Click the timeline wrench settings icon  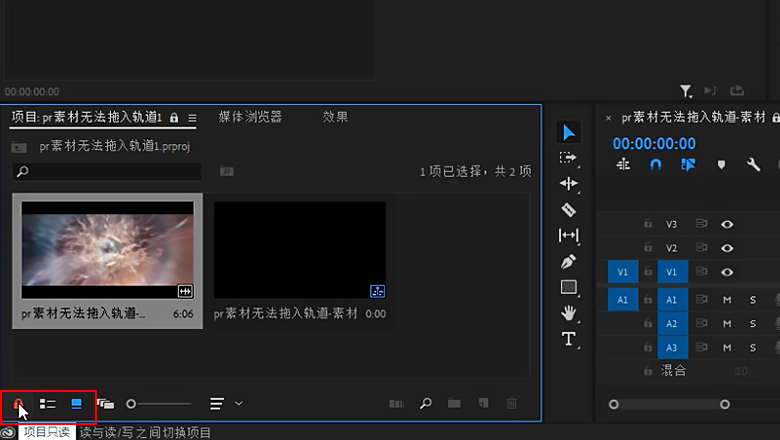click(753, 165)
